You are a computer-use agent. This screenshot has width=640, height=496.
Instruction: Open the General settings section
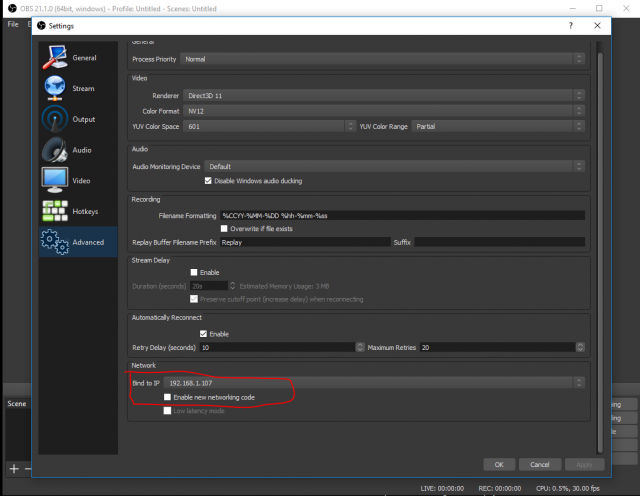pyautogui.click(x=55, y=58)
